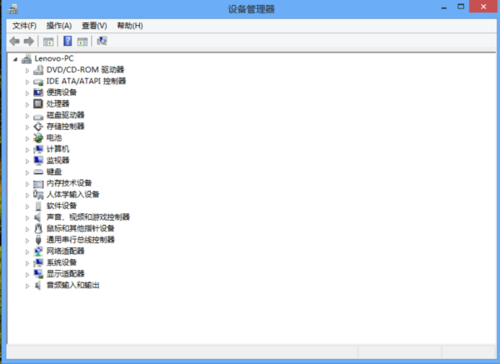Expand the 音频输入和输出 node arrow

27,286
